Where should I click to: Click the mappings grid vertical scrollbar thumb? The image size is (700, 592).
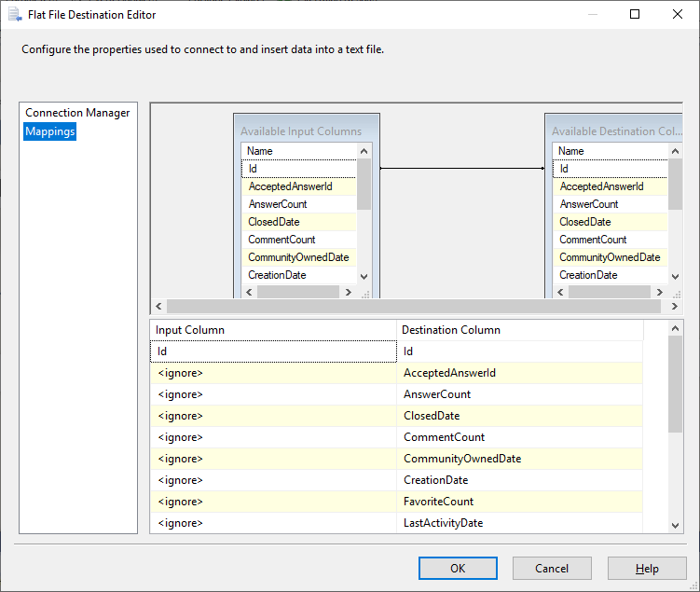pyautogui.click(x=677, y=383)
